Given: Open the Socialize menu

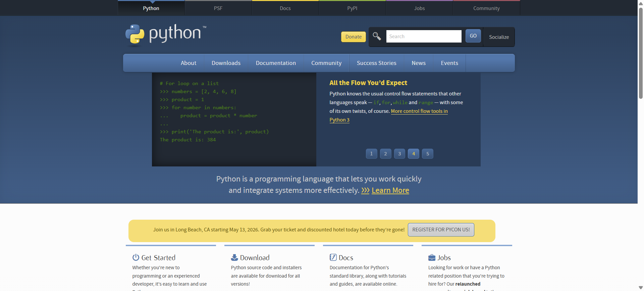Looking at the screenshot, I should tap(499, 37).
